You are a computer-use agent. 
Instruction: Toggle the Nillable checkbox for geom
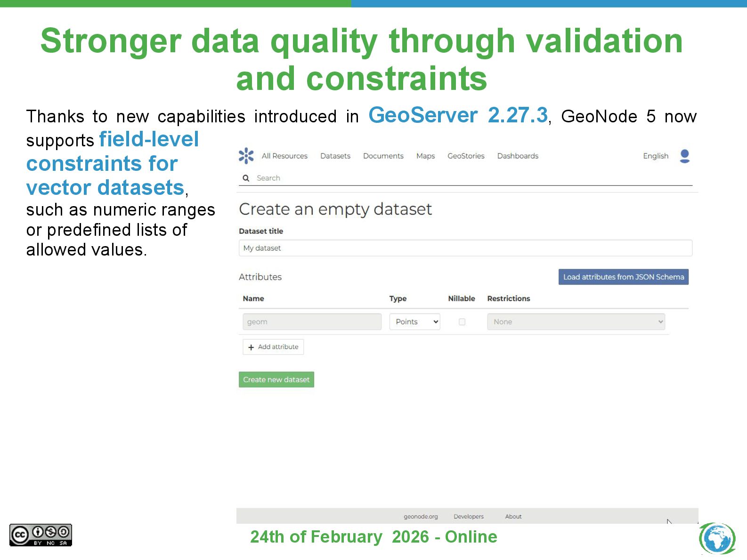point(462,322)
